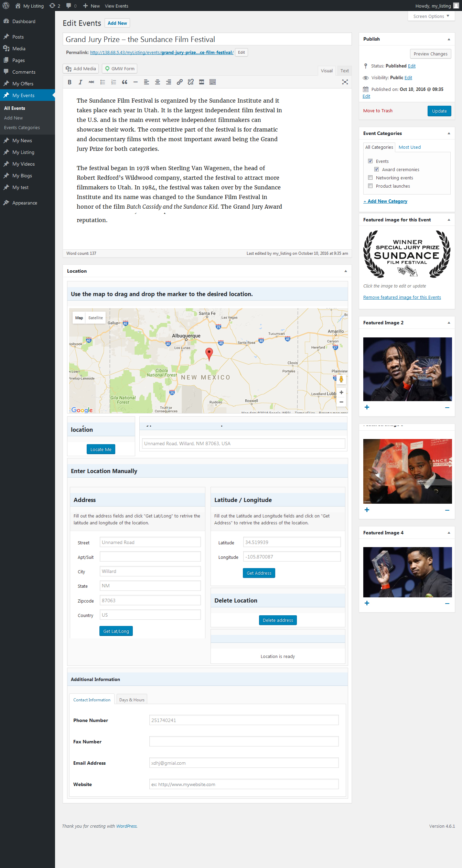Click the Latitude input field
Image resolution: width=462 pixels, height=868 pixels.
coord(292,542)
